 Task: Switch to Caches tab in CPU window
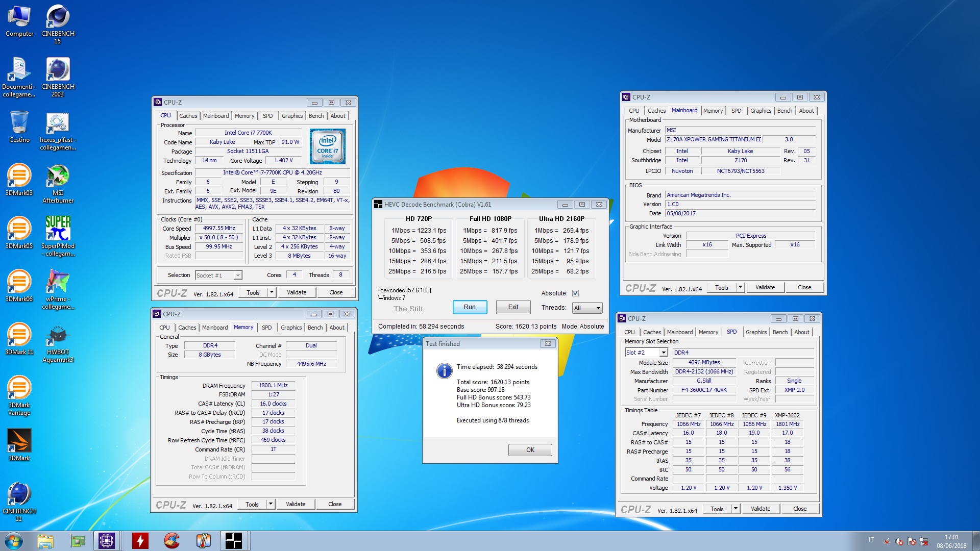(x=188, y=116)
